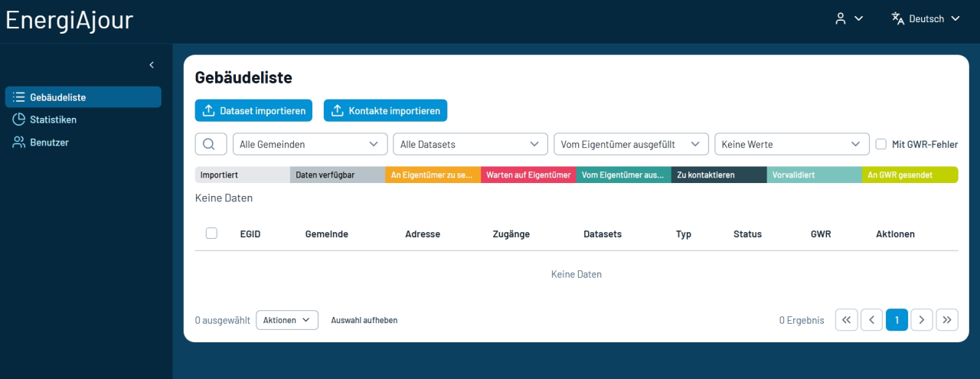This screenshot has width=980, height=379.
Task: Click the Aktionen column header
Action: coord(895,234)
